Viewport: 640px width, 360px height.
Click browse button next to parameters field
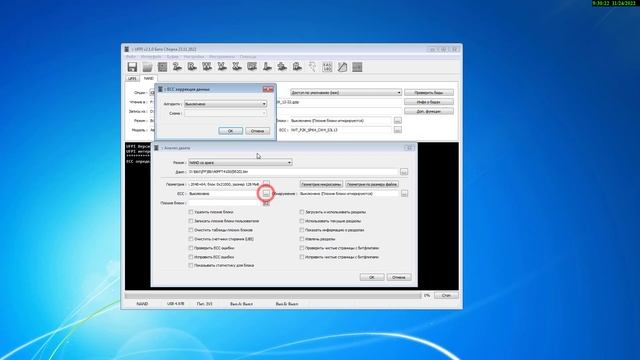tap(266, 183)
